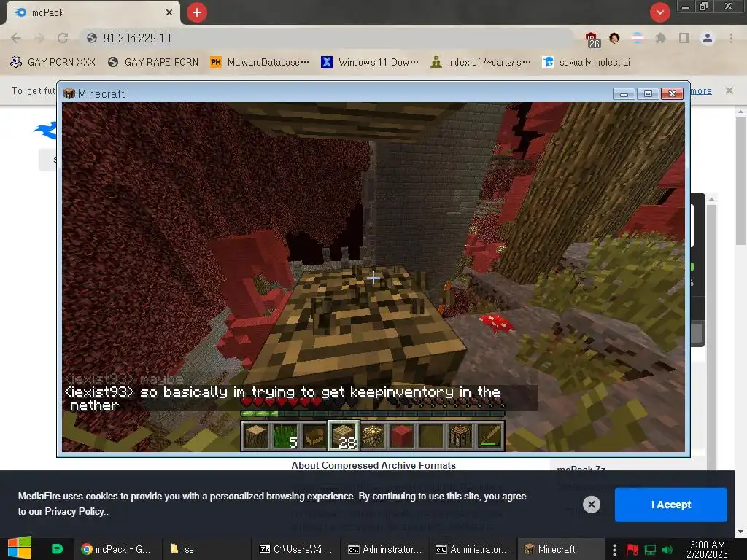This screenshot has height=560, width=747.
Task: Select the oak log hotbar slot
Action: (255, 436)
